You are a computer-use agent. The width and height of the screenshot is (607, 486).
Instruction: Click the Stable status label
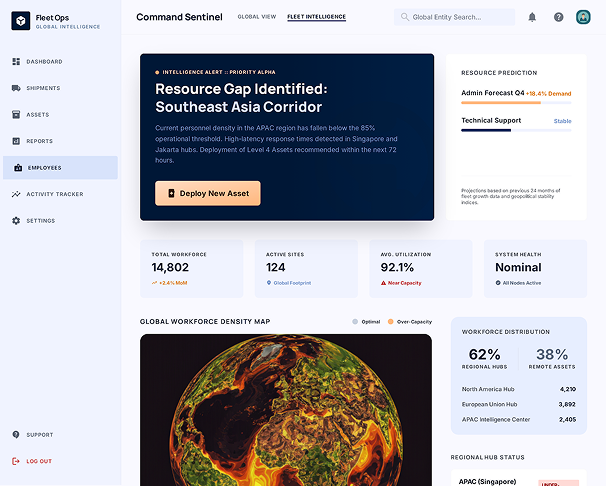(x=562, y=121)
